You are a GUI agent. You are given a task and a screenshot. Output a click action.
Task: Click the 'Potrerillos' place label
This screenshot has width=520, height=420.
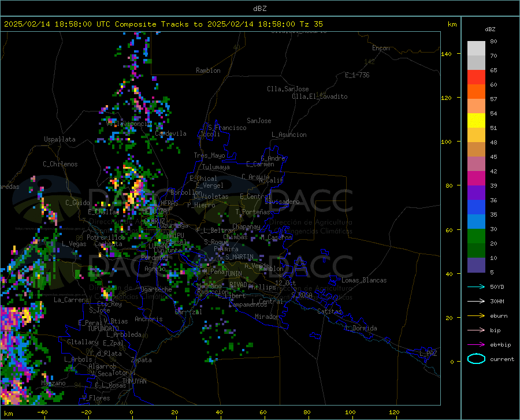(x=106, y=237)
